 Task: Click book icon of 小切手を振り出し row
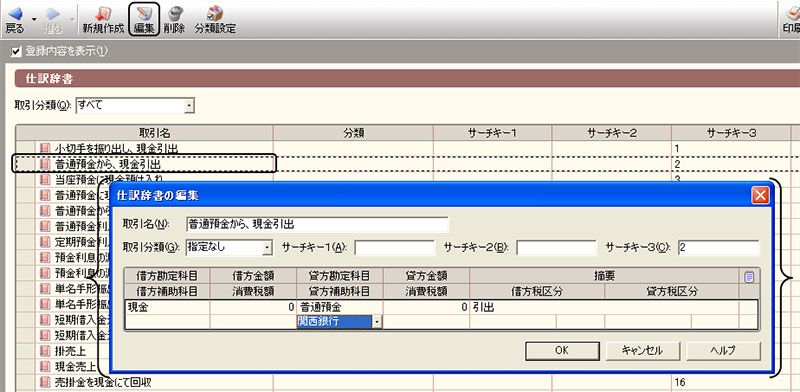click(x=45, y=148)
